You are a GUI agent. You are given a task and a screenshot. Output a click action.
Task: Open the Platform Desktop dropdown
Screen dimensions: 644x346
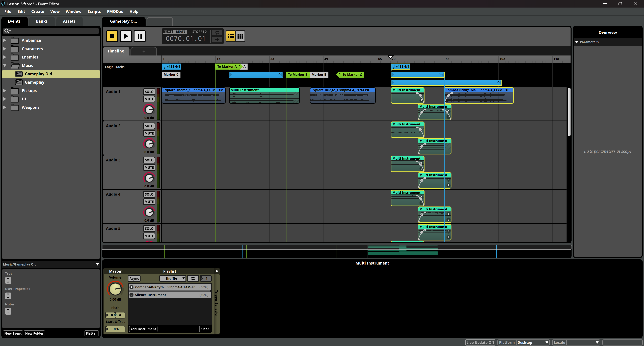pyautogui.click(x=533, y=342)
